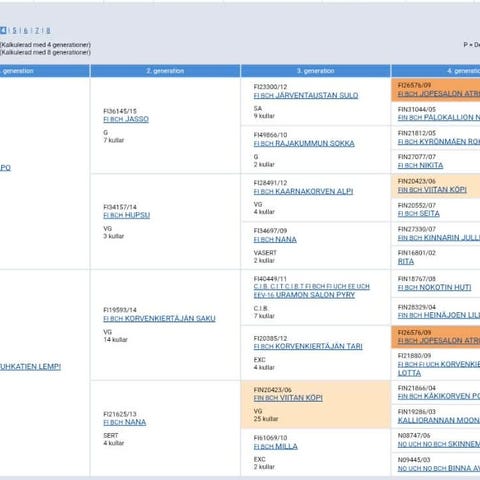Show the 8 generations pedigree view
Viewport: 480px width, 480px height.
tap(48, 31)
